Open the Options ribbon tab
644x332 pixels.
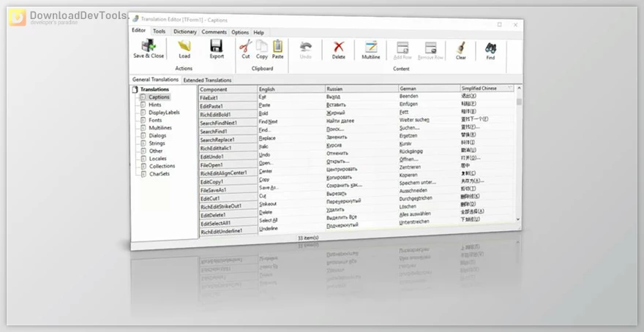coord(240,32)
